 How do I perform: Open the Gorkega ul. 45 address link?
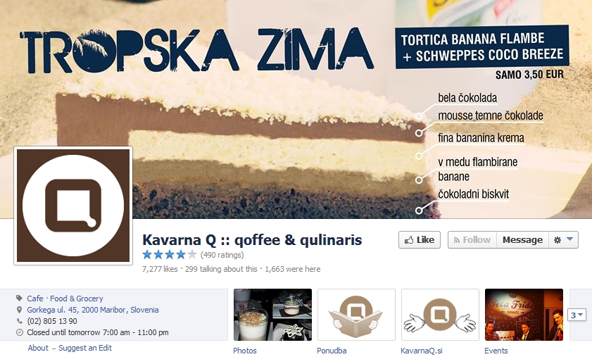(92, 310)
